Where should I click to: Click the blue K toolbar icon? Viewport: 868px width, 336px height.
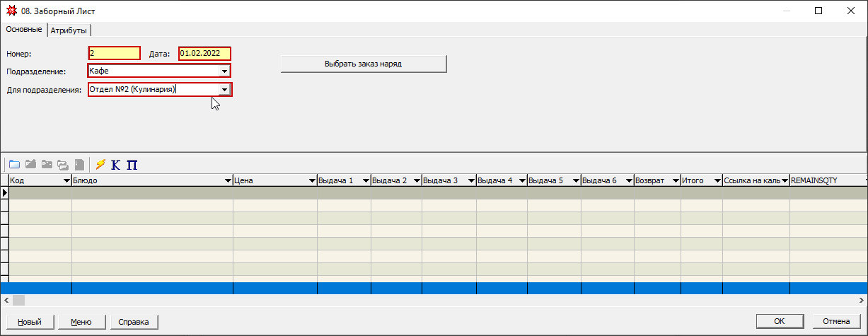(x=116, y=164)
